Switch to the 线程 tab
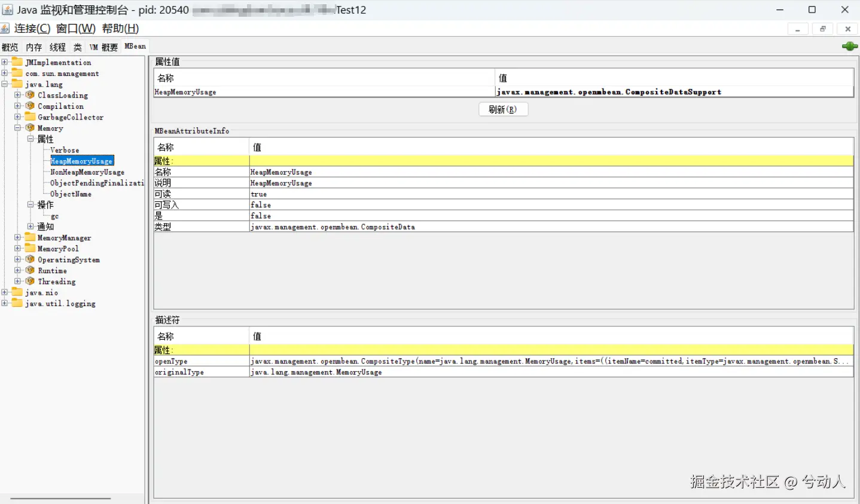Image resolution: width=860 pixels, height=504 pixels. [58, 47]
